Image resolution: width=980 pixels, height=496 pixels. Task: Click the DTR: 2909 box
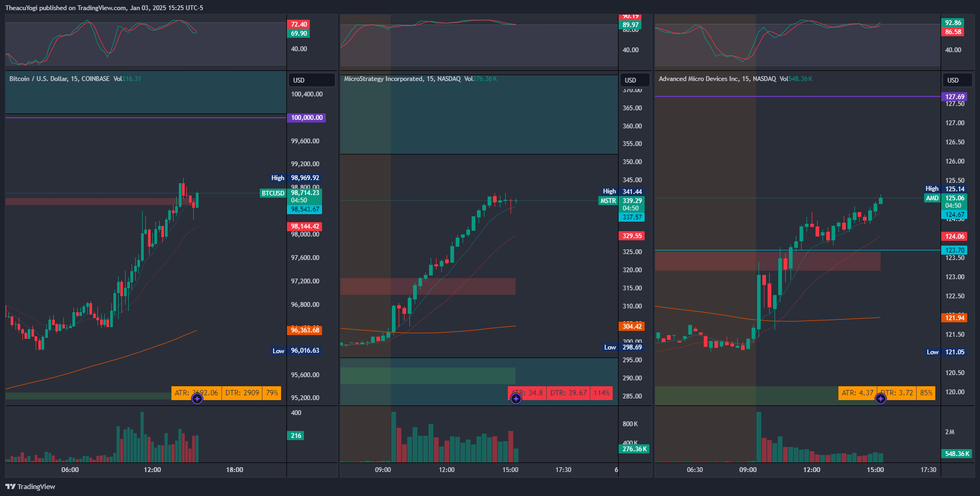click(x=242, y=393)
